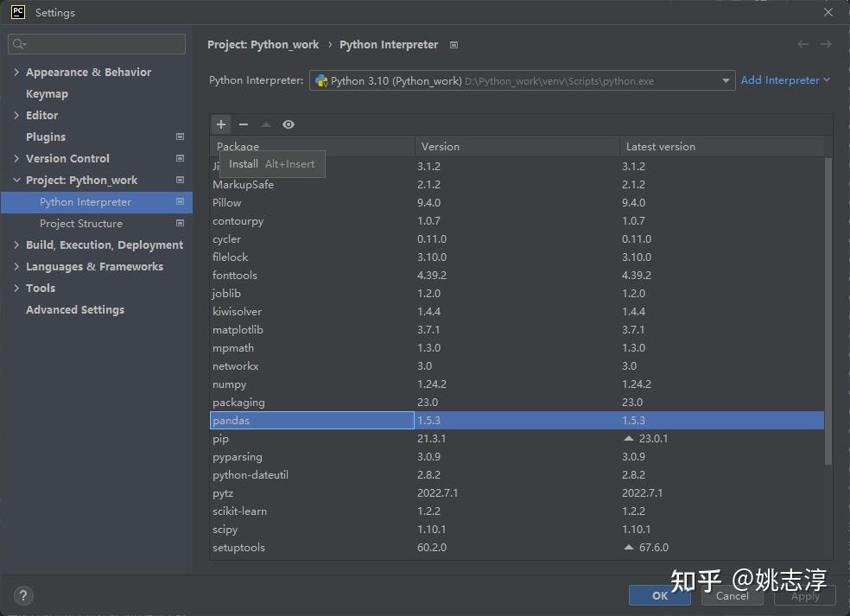The height and width of the screenshot is (616, 850).
Task: Select the Keymap settings category
Action: 45,93
